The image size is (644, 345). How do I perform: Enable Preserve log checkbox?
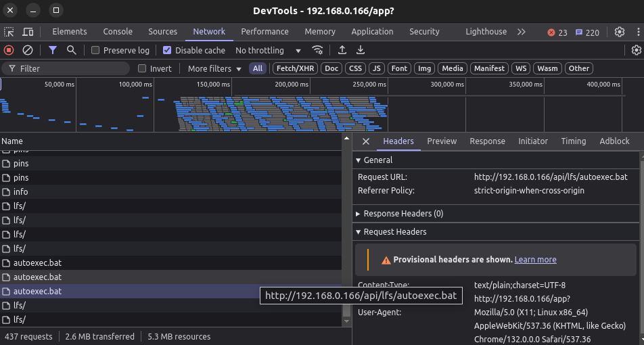(x=95, y=50)
